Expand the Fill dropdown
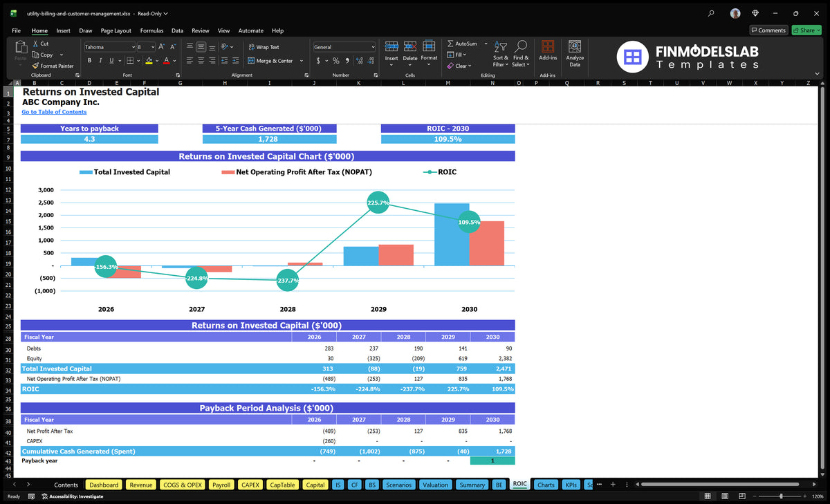 465,55
